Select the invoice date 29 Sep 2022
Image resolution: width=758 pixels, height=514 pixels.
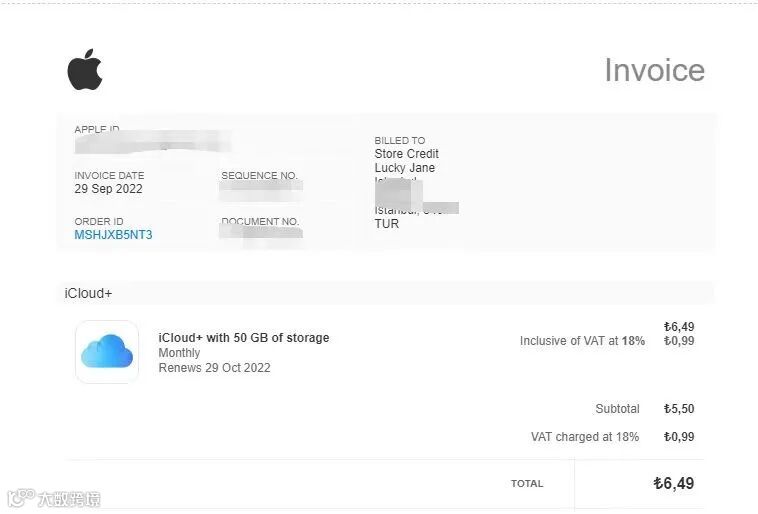click(x=108, y=189)
